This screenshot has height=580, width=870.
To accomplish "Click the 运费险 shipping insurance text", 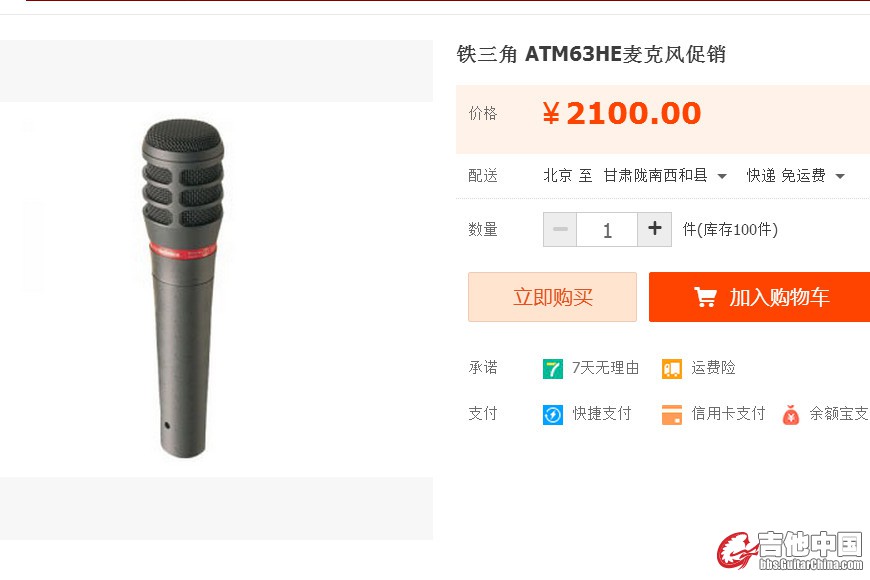I will click(713, 368).
